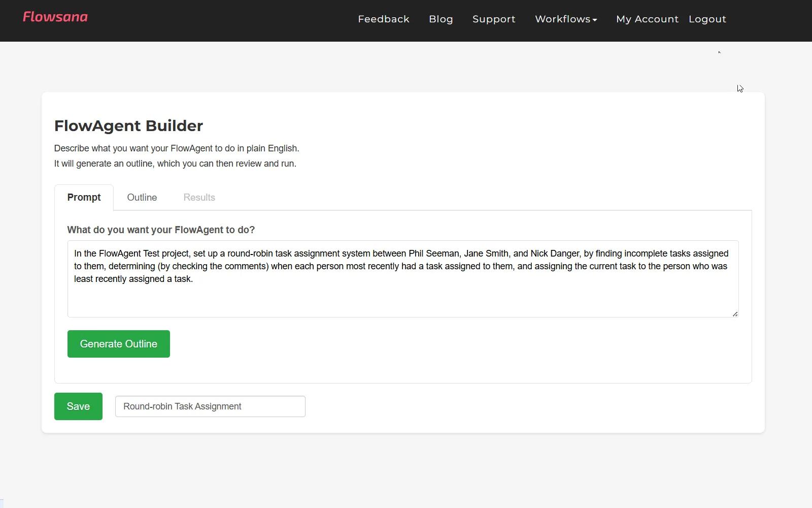Open the Feedback page
This screenshot has width=812, height=508.
(383, 19)
